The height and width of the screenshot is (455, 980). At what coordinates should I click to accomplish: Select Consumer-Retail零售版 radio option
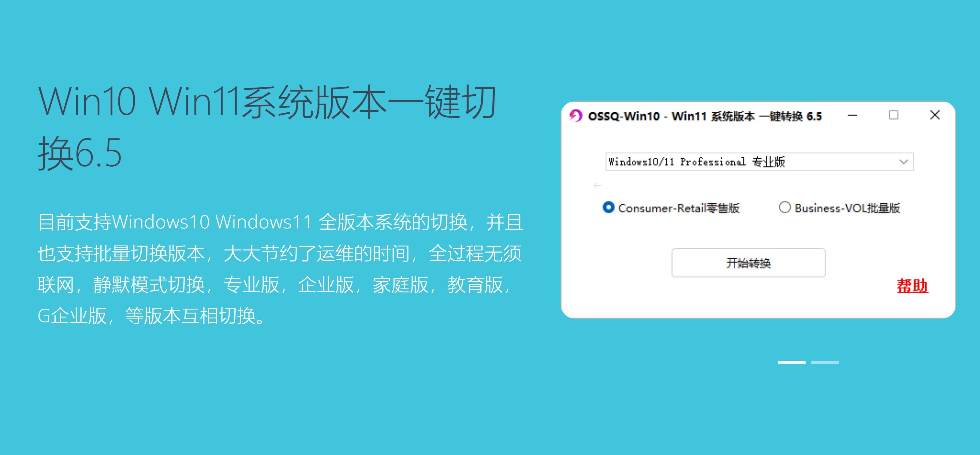(x=608, y=207)
